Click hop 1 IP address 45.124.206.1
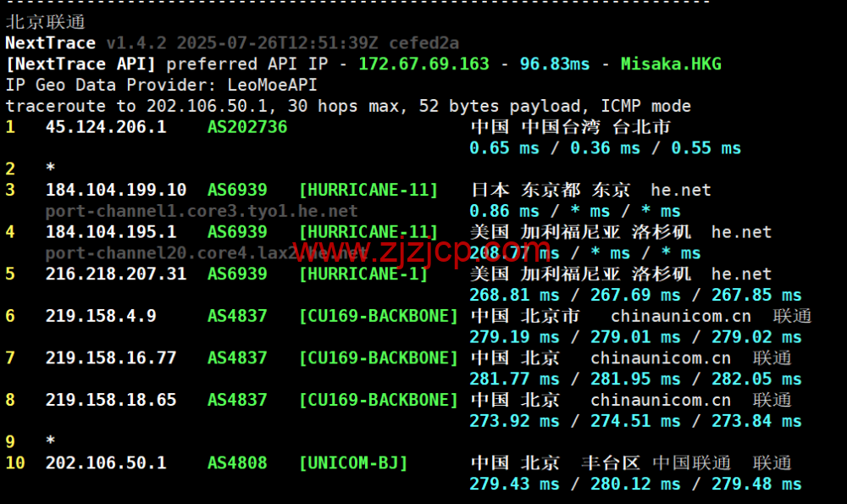This screenshot has width=847, height=504. pyautogui.click(x=106, y=127)
